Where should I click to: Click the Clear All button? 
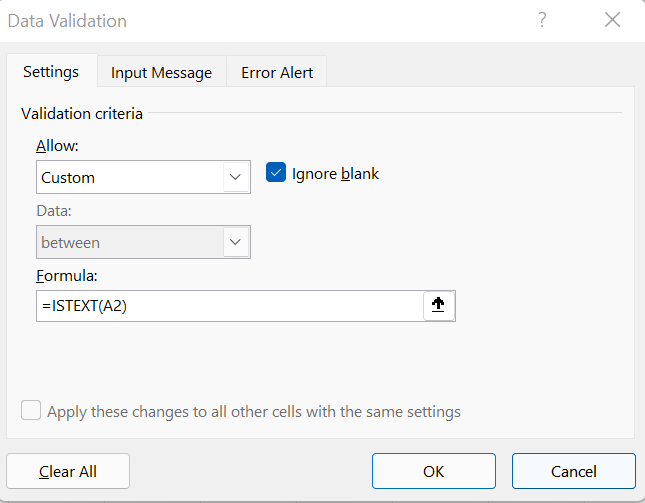[x=68, y=471]
